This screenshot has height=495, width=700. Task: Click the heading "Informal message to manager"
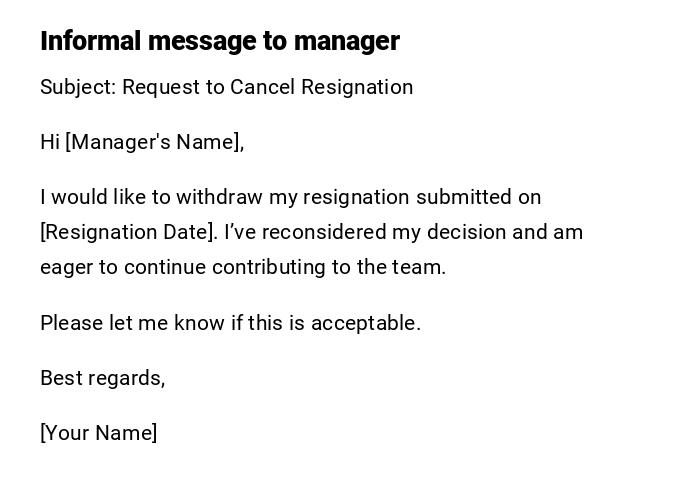[x=219, y=41]
